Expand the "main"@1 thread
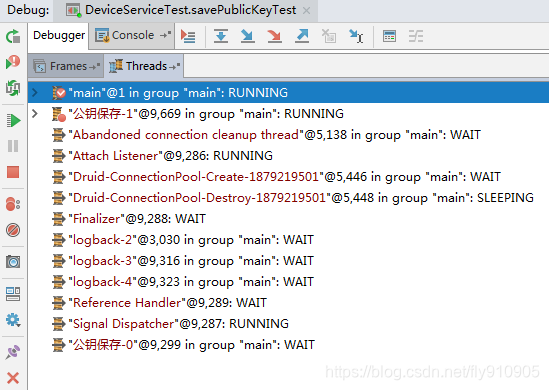 tap(35, 93)
